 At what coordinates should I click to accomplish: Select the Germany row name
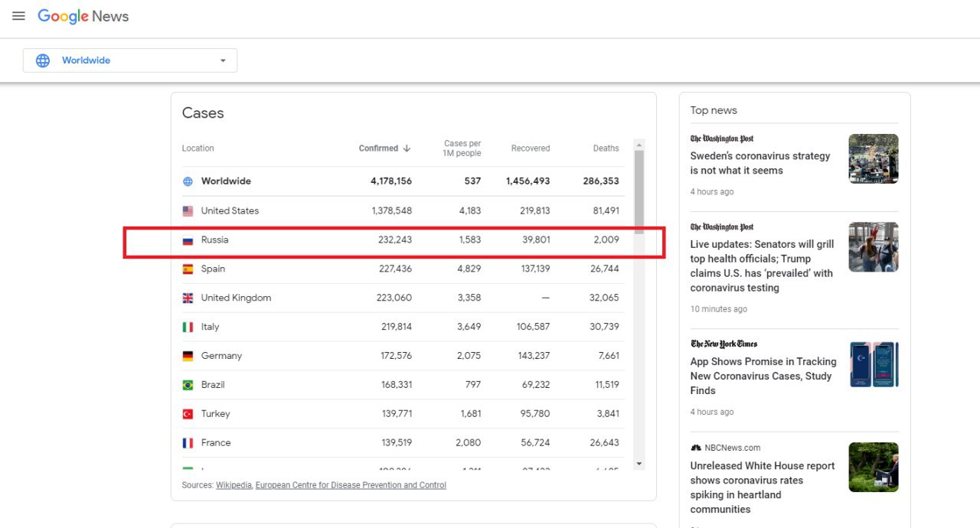point(221,356)
